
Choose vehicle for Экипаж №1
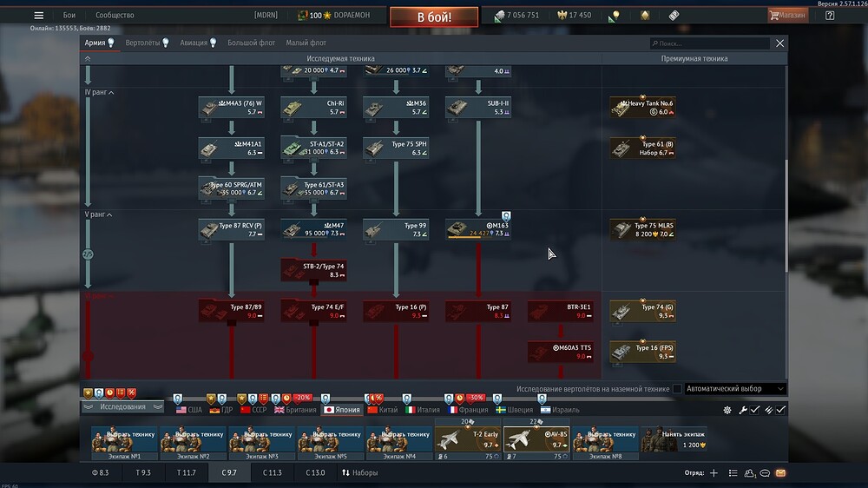(124, 443)
